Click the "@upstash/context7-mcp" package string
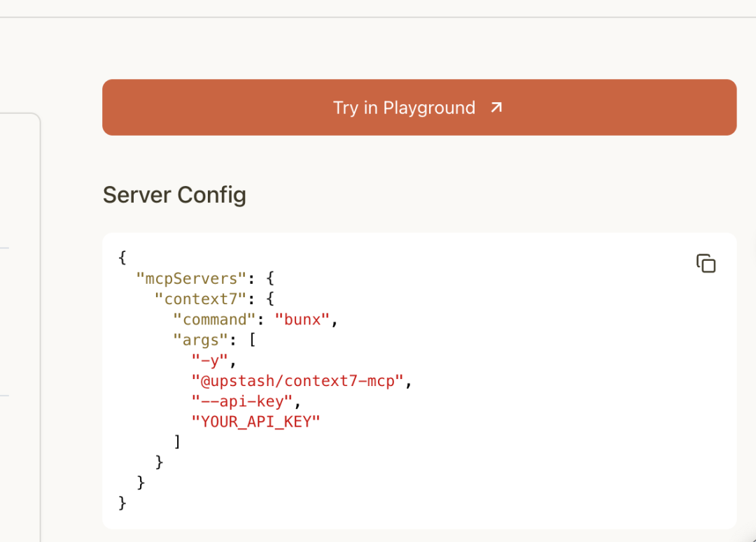This screenshot has height=542, width=756. (297, 380)
